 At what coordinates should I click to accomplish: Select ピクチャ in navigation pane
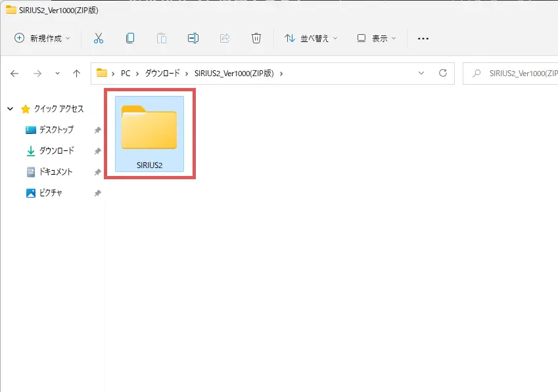click(x=51, y=192)
